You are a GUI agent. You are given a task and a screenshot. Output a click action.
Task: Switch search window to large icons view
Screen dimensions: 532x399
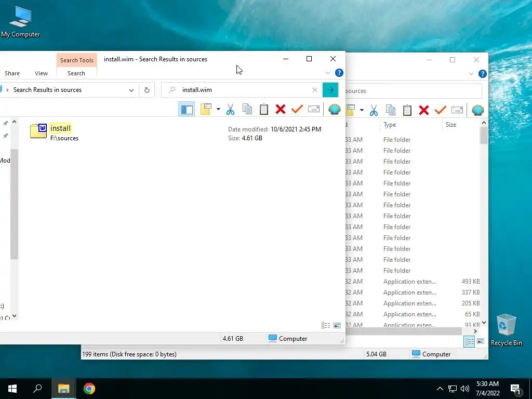coord(337,325)
